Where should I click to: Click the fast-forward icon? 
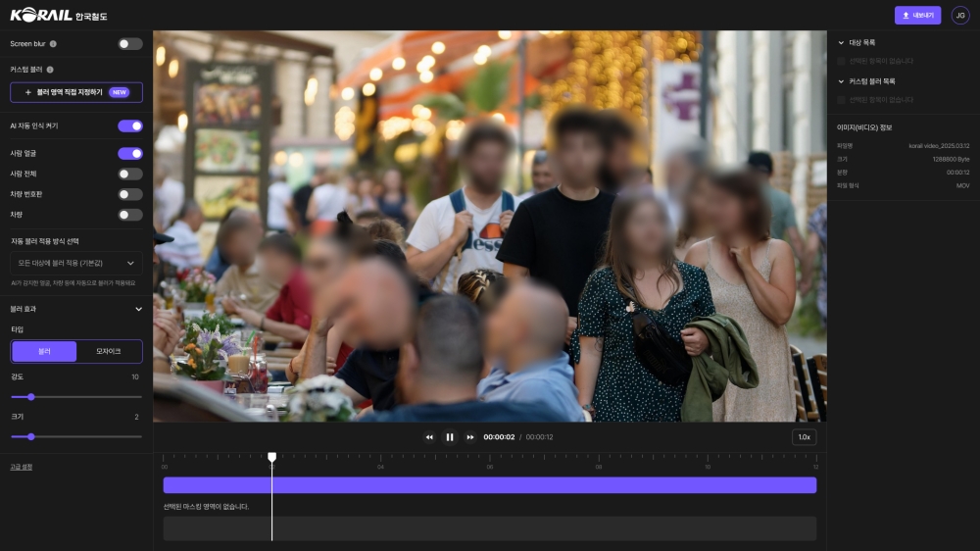click(x=470, y=437)
